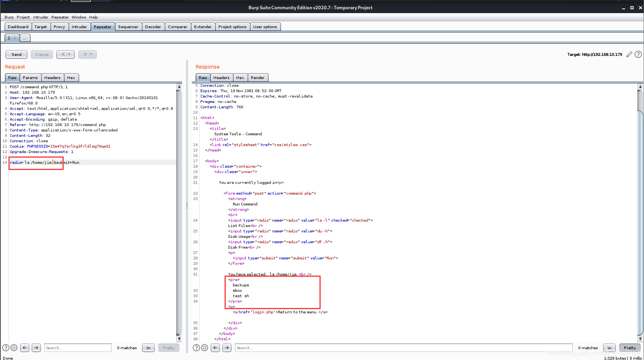Viewport: 644px width, 360px height.
Task: Add new Repeater tab with ellipsis tab
Action: pos(25,38)
